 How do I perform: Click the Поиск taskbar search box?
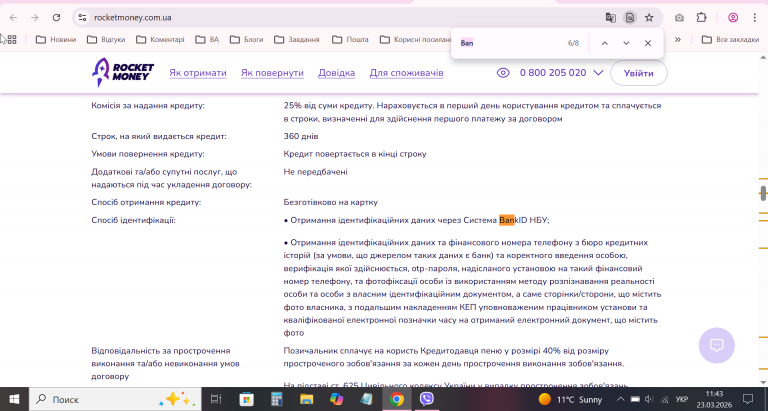[115, 399]
